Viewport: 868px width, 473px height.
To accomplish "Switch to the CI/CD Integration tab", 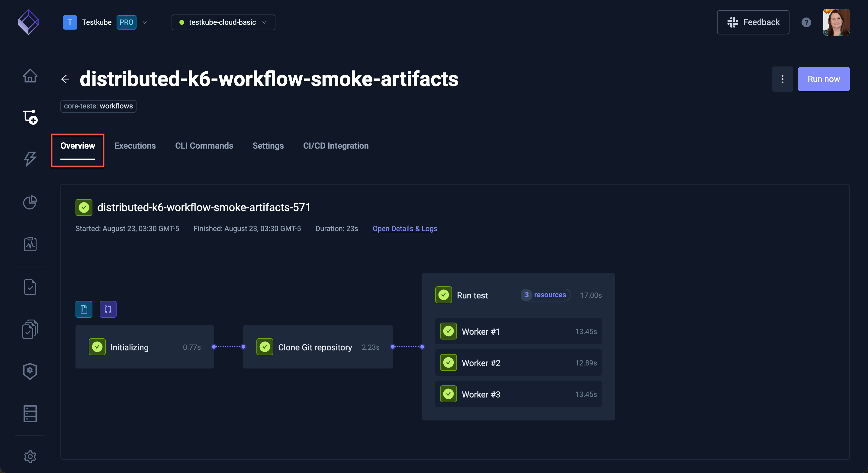I will (336, 146).
